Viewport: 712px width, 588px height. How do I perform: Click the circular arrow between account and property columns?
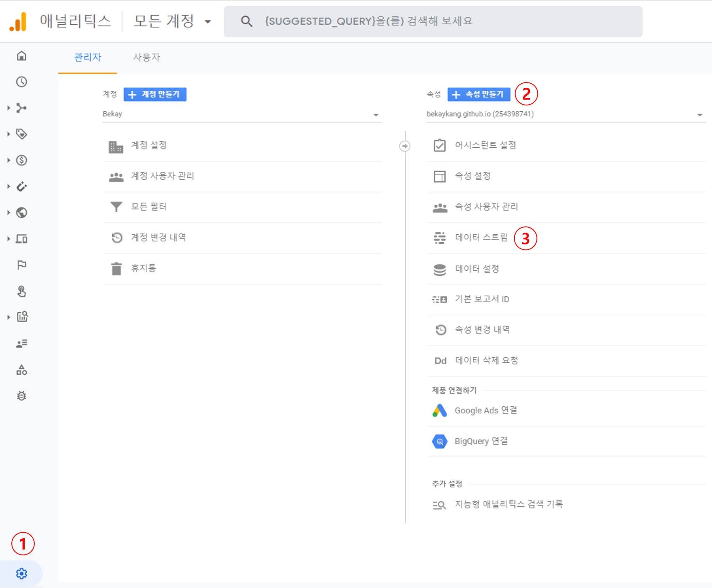[x=405, y=146]
